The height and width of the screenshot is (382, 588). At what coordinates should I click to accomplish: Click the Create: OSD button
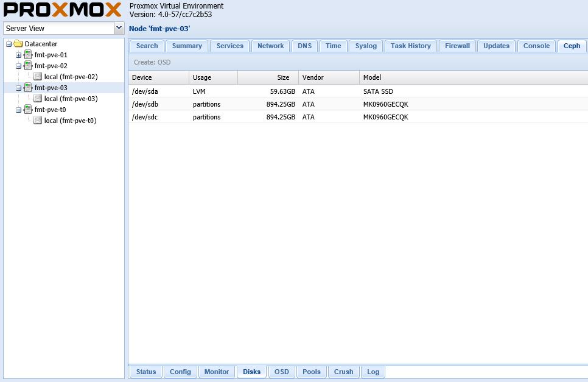[x=152, y=62]
